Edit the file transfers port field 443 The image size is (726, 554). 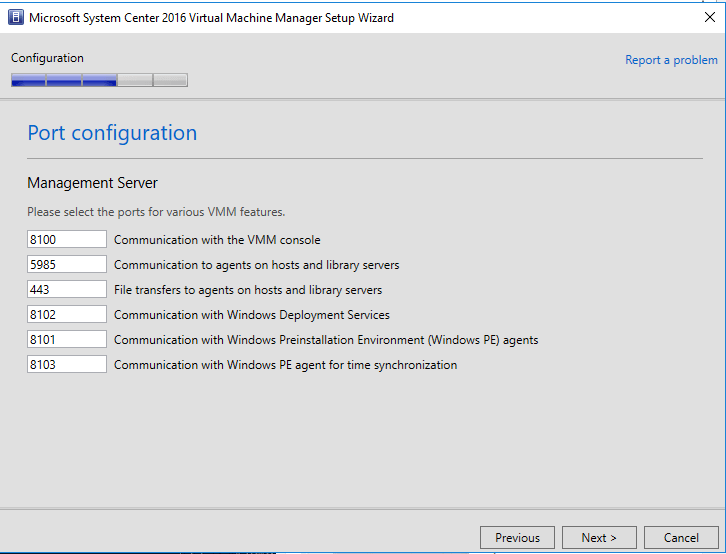pos(67,289)
